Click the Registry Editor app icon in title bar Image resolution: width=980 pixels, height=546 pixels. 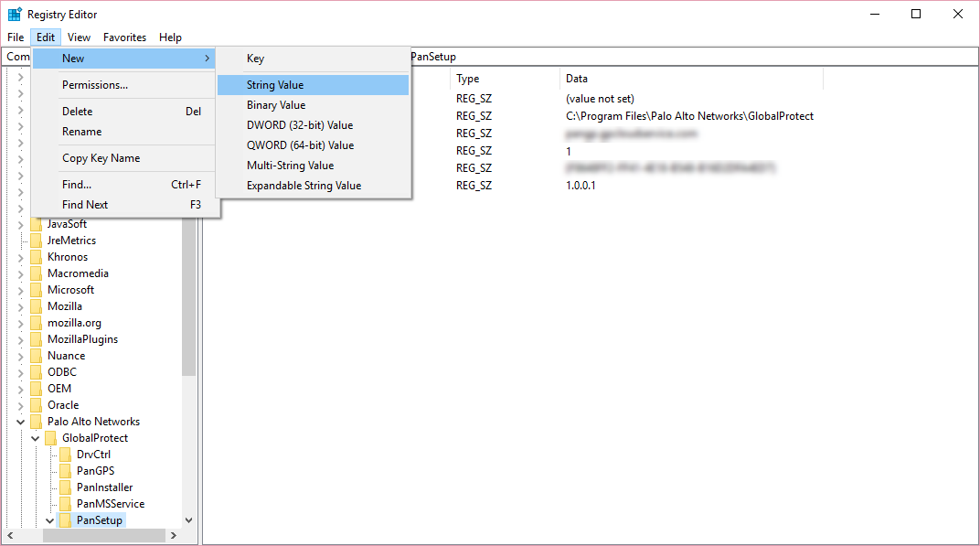(15, 14)
